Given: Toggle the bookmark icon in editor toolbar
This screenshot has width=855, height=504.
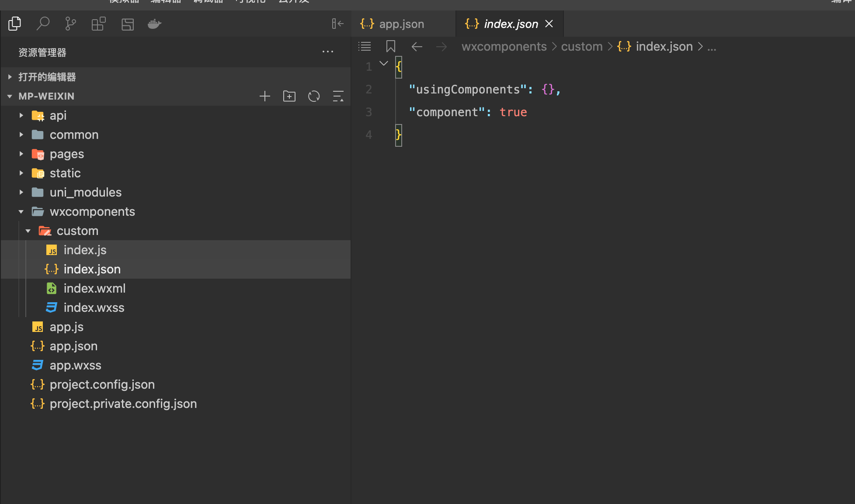Looking at the screenshot, I should (x=390, y=46).
